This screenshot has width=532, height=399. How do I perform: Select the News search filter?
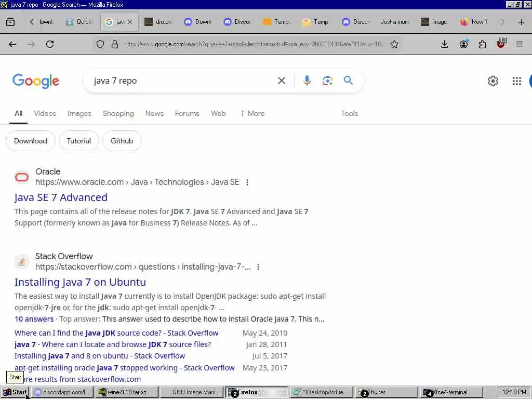click(154, 114)
